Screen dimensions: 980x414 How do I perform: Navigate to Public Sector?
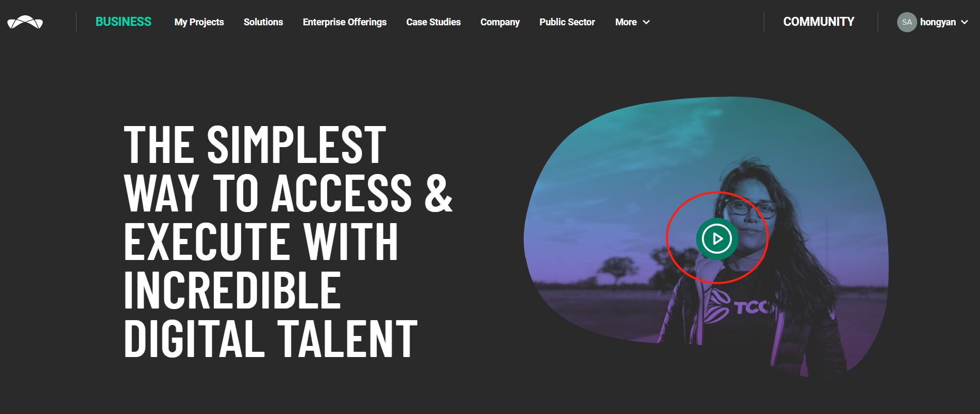[567, 22]
